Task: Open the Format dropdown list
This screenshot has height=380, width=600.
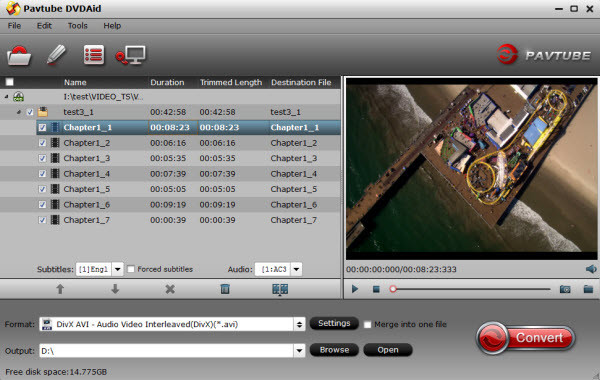Action: (x=299, y=325)
